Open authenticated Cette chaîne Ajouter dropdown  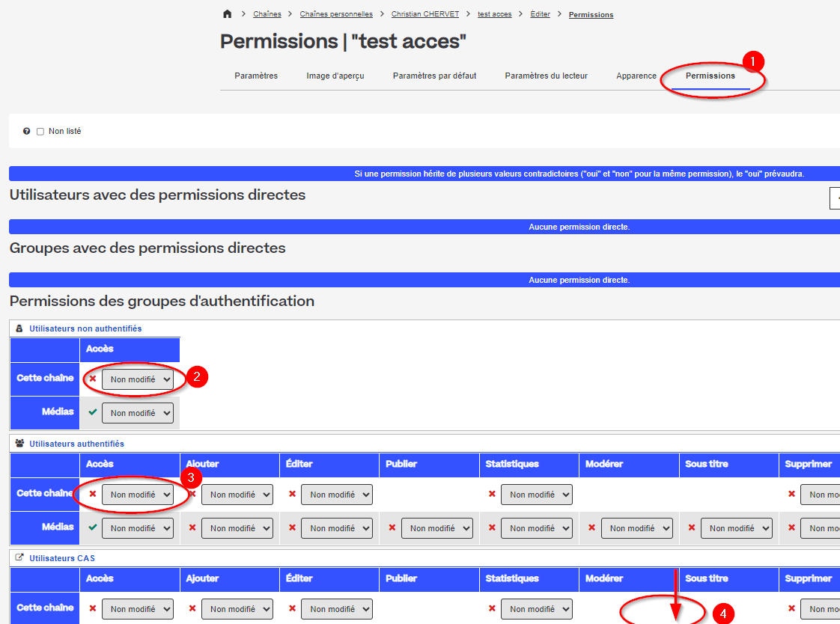click(237, 495)
